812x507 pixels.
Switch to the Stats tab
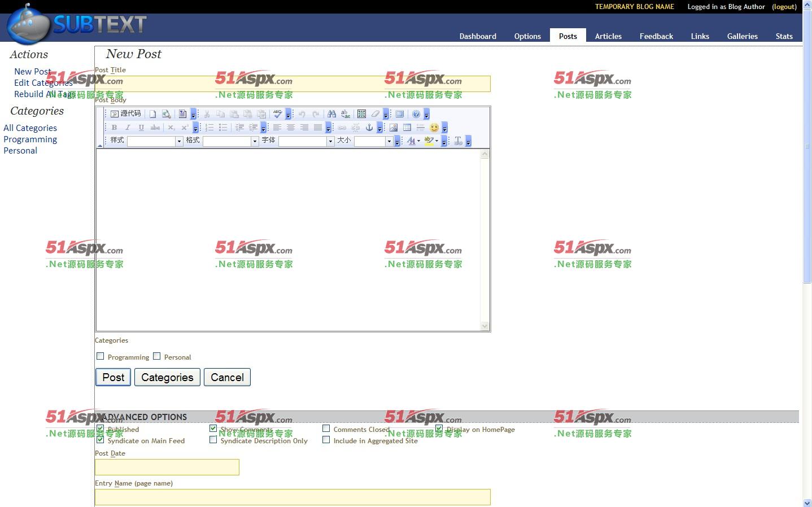[784, 36]
